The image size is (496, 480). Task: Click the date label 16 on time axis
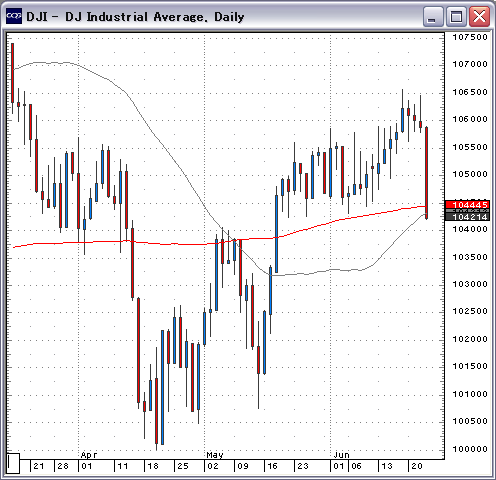tap(272, 466)
